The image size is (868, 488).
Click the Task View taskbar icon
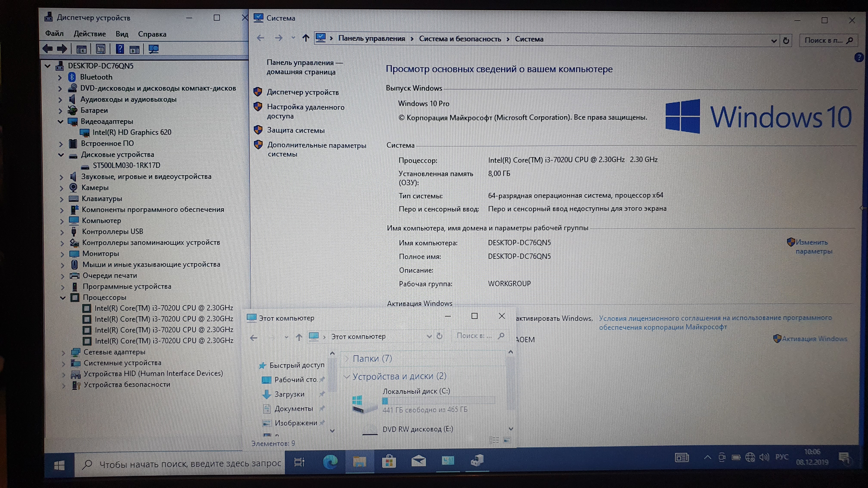coord(299,462)
